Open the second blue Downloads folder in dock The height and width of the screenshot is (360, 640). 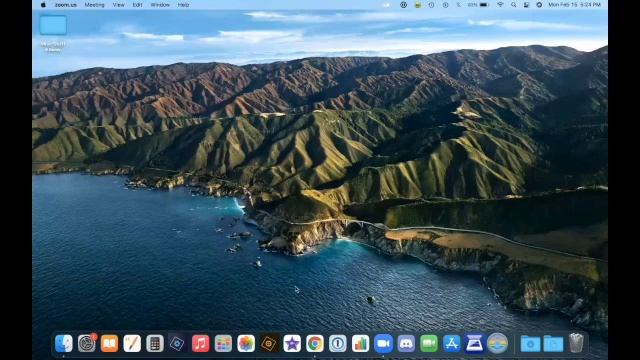coord(553,344)
